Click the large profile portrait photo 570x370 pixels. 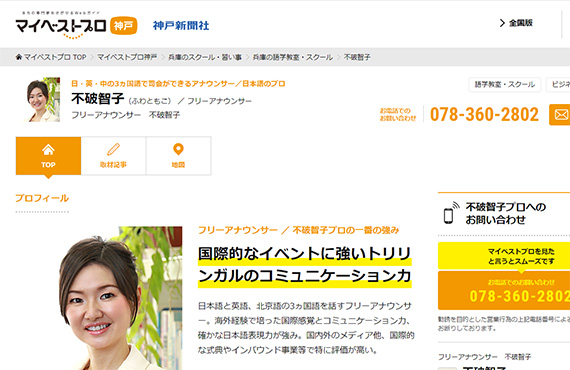[120, 298]
